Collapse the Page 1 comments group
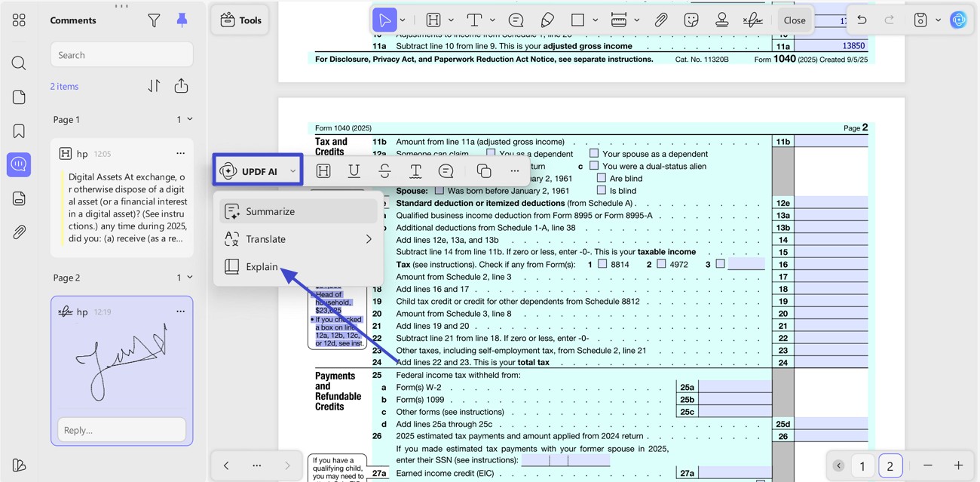Image resolution: width=980 pixels, height=482 pixels. click(190, 119)
